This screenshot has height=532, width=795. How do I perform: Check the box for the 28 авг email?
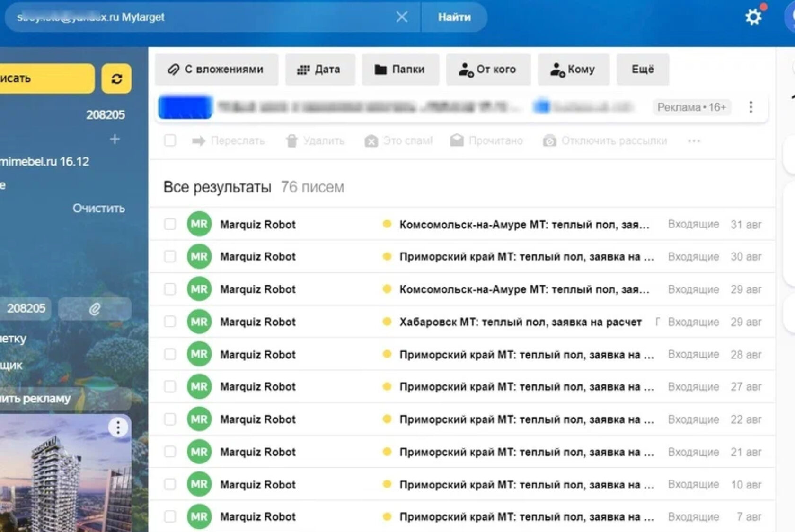[x=170, y=354]
